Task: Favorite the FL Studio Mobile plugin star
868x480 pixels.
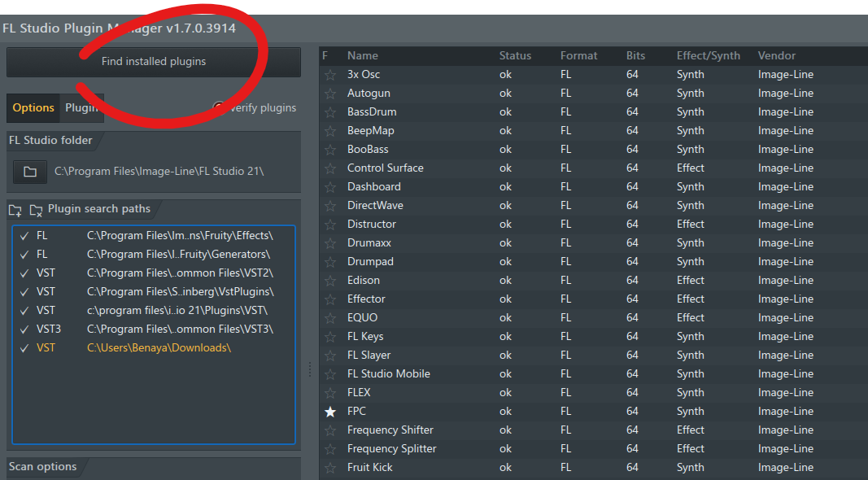Action: pyautogui.click(x=330, y=374)
